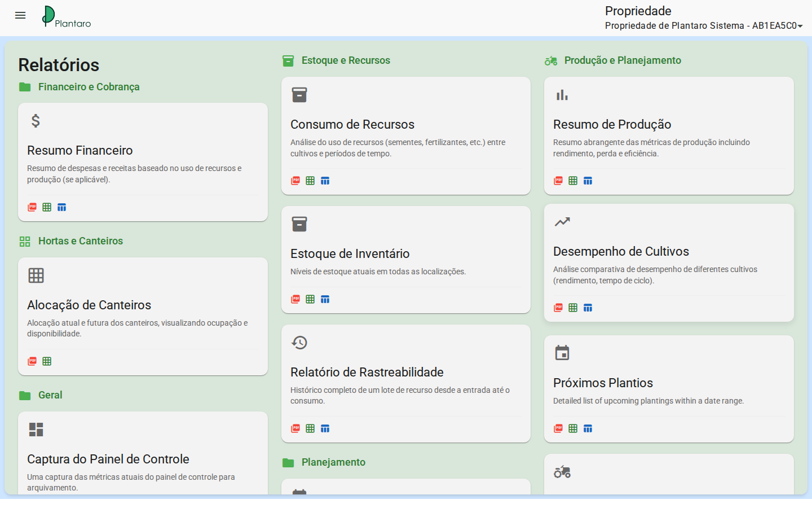Choose blue table icon for Relatório de Rastreabilidade
The height and width of the screenshot is (508, 812).
[325, 428]
